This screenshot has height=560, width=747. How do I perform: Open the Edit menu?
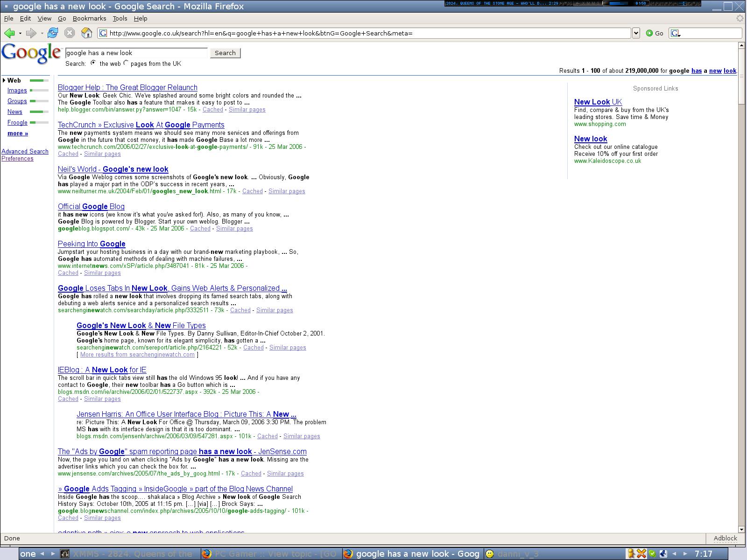(25, 18)
